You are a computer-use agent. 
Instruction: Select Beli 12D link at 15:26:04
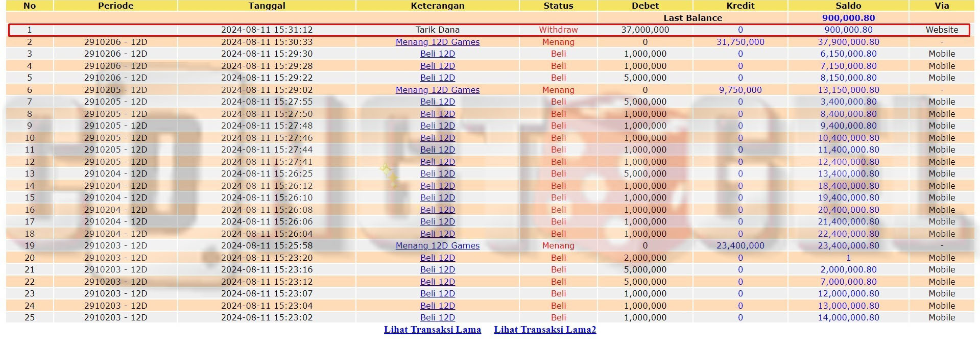[437, 234]
